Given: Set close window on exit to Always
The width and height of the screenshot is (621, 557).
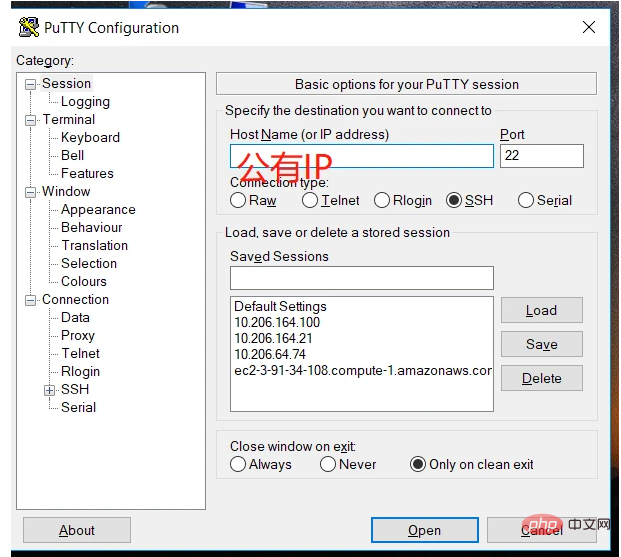Looking at the screenshot, I should pos(238,464).
